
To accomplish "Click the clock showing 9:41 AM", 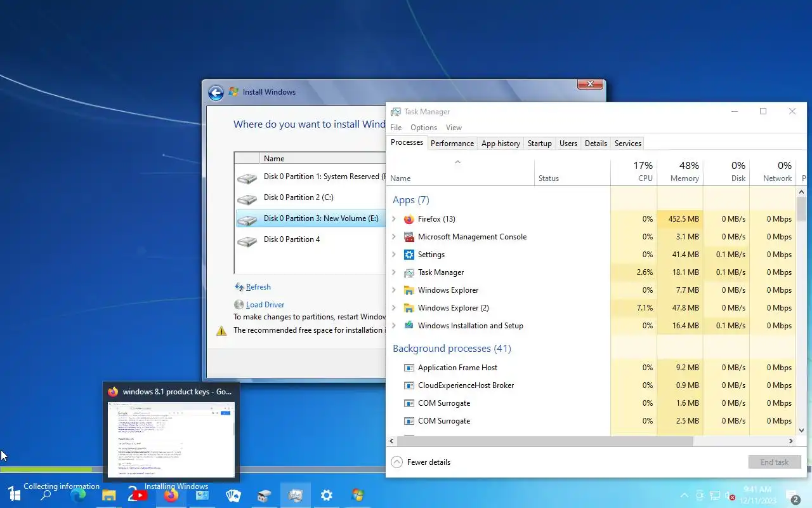I will [x=758, y=495].
